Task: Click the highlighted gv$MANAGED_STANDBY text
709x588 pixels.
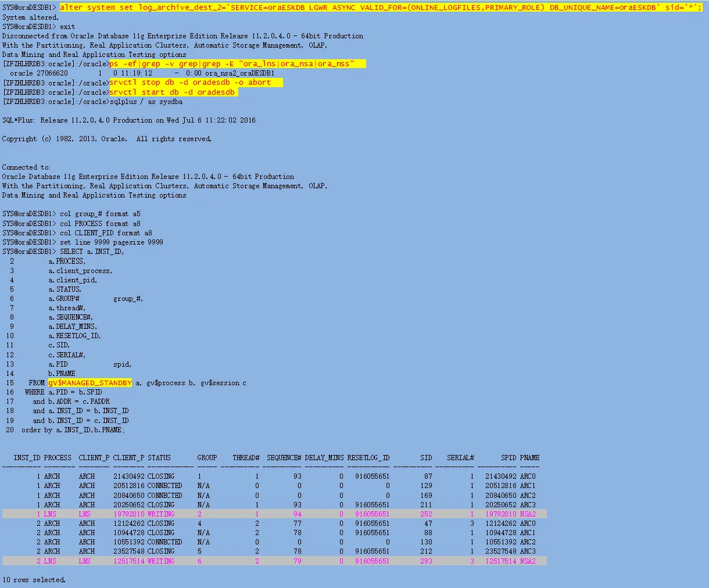Action: point(90,383)
